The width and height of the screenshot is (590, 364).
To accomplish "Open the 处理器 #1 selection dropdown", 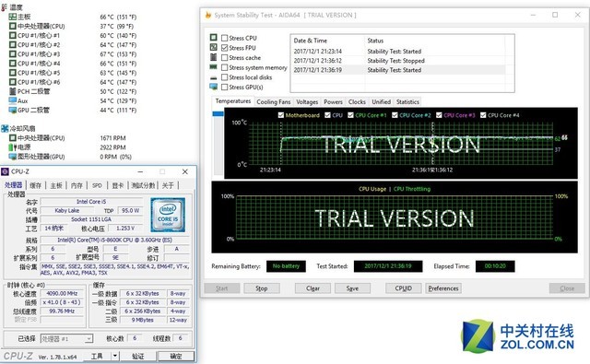I will tap(66, 339).
